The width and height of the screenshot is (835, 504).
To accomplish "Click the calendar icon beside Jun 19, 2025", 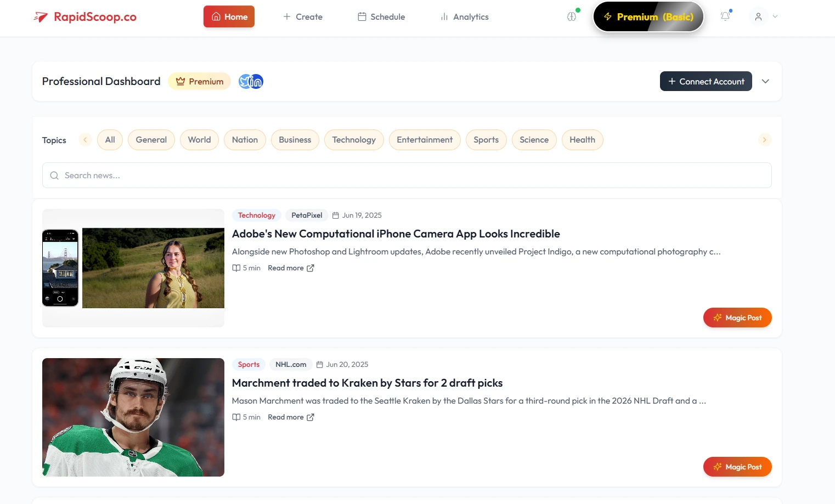I will (336, 216).
